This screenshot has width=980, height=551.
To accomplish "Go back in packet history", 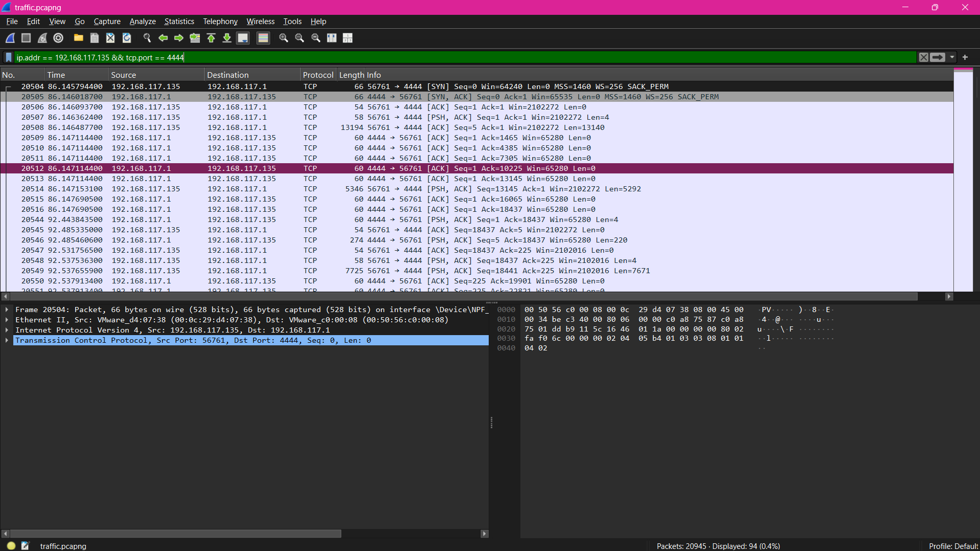I will click(x=163, y=38).
